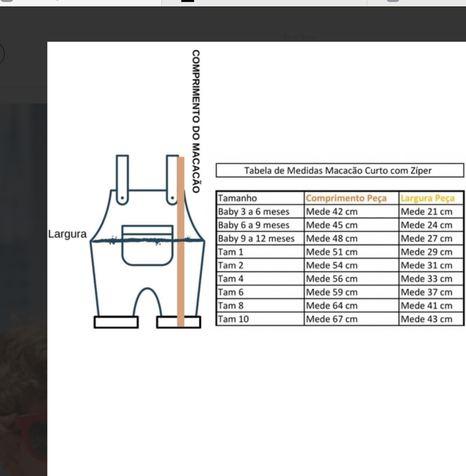Click the 'Mede 64 cm' length cell
This screenshot has width=466, height=476.
coord(351,305)
